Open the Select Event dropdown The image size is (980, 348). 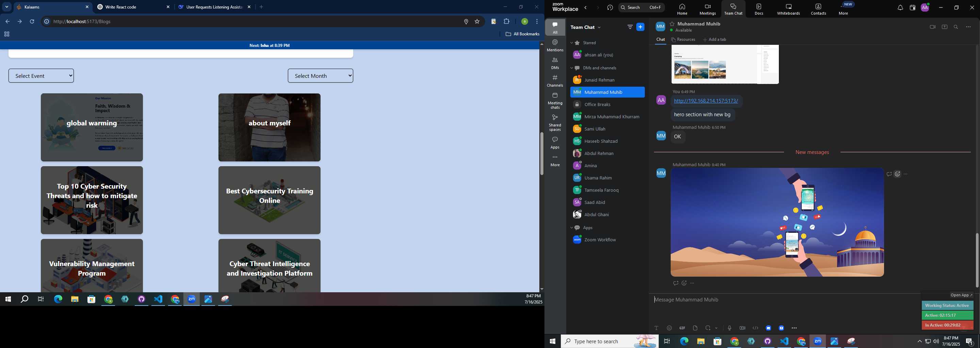tap(41, 75)
